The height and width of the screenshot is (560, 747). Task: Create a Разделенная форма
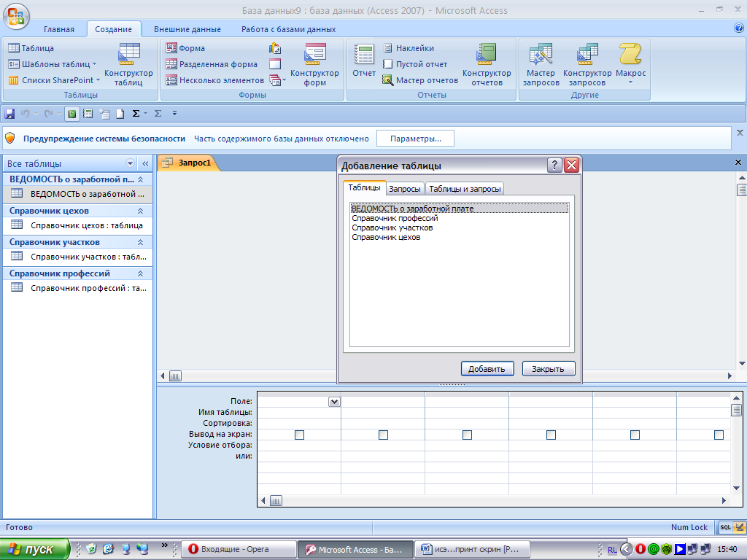212,64
